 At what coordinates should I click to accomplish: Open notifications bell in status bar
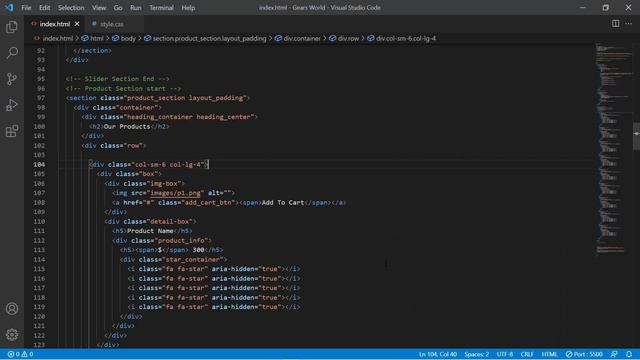pyautogui.click(x=629, y=354)
